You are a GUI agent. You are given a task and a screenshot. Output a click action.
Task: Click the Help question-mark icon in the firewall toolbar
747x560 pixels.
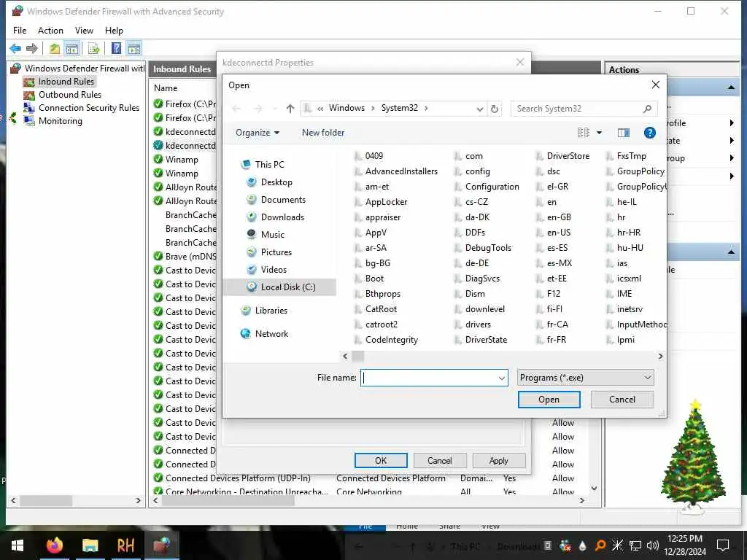pyautogui.click(x=116, y=48)
